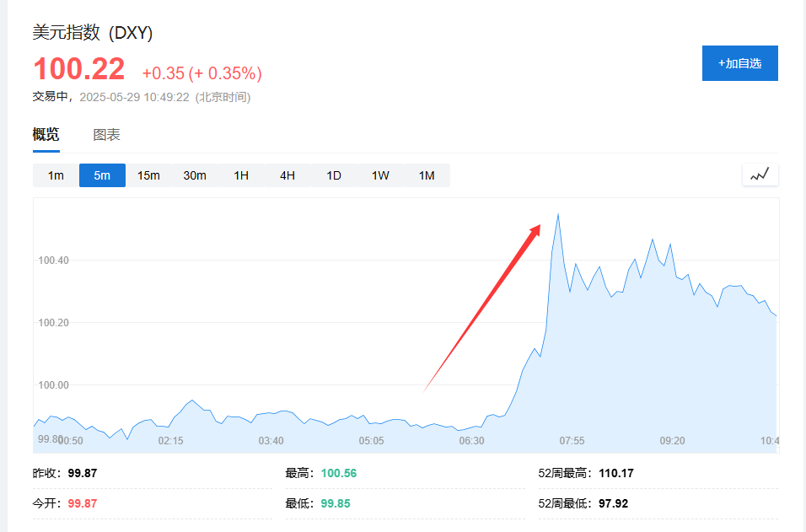Switch chart to 30m interval
Viewport: 806px width, 532px height.
pyautogui.click(x=195, y=175)
